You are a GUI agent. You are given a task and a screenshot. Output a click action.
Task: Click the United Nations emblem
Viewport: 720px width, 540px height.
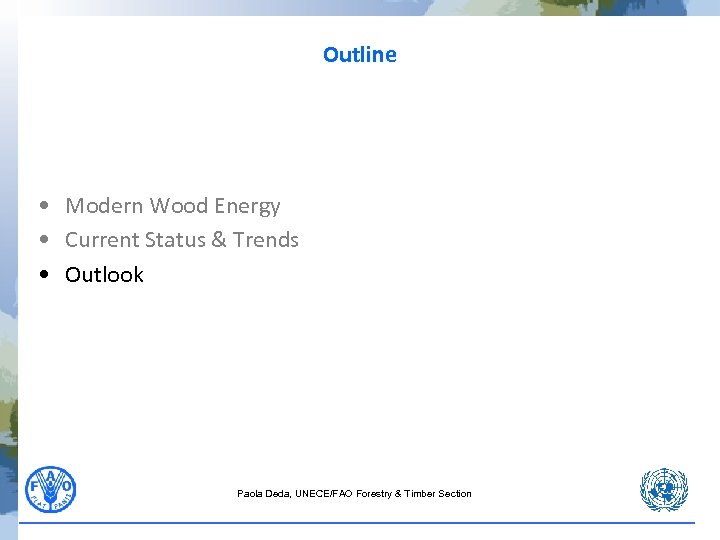tap(664, 491)
